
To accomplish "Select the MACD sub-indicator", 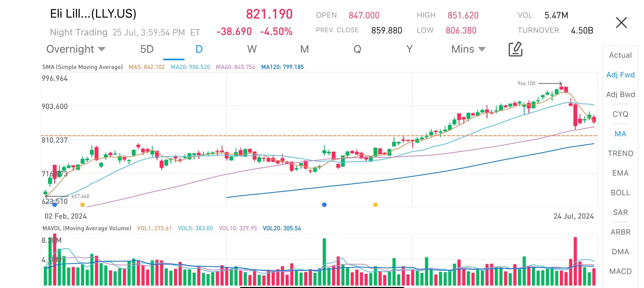I will 620,271.
